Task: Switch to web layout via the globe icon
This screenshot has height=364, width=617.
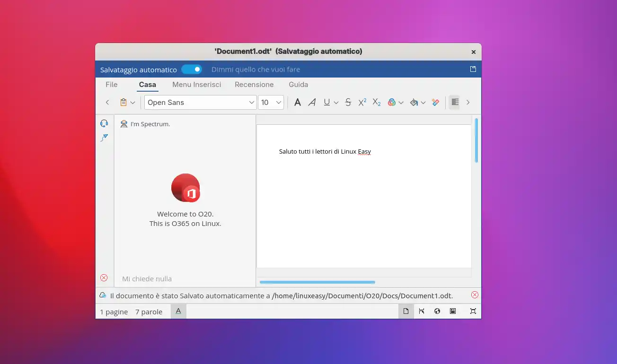Action: coord(437,311)
